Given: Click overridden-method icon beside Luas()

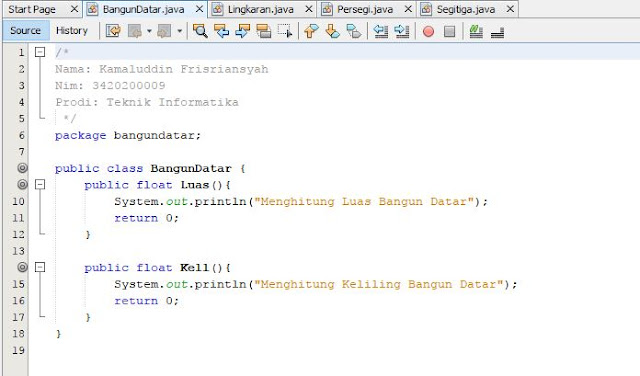Looking at the screenshot, I should click(x=22, y=185).
